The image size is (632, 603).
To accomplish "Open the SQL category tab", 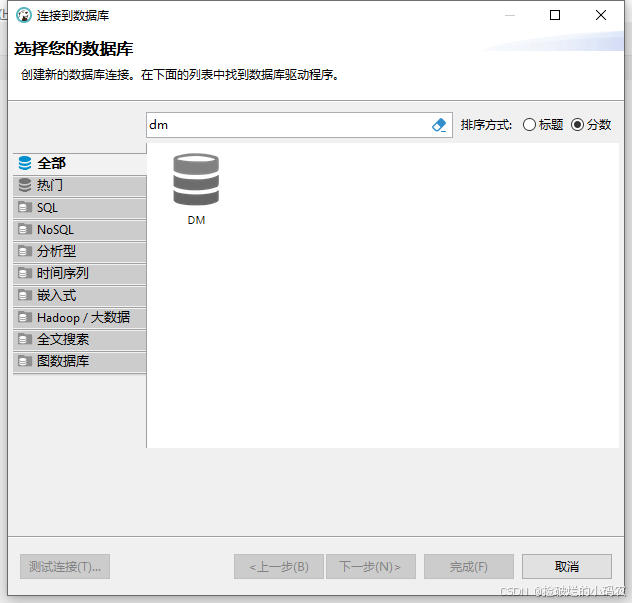I will point(80,208).
